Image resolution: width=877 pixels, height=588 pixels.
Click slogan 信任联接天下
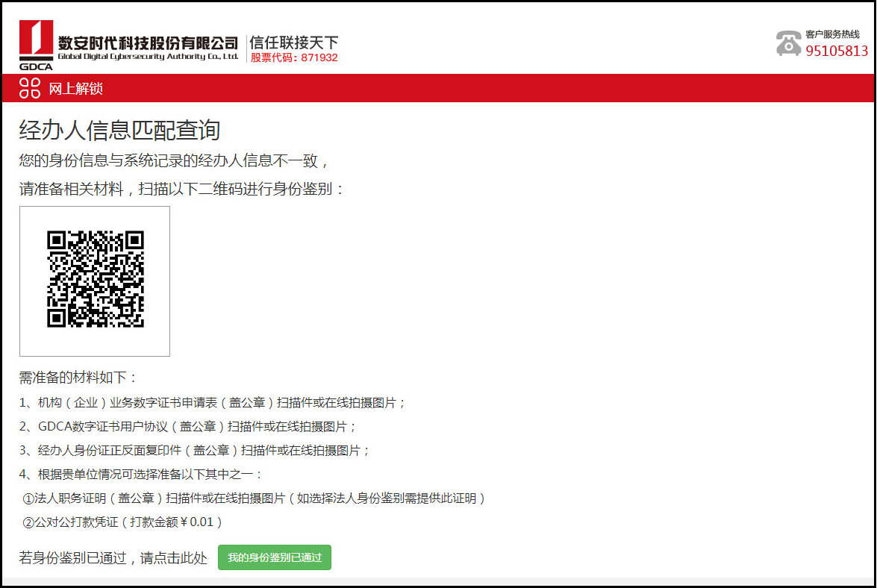[294, 42]
